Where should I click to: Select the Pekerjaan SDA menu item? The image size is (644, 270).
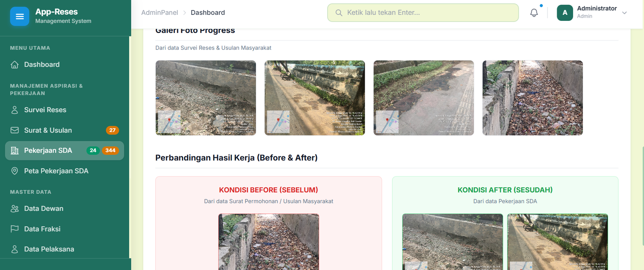[x=64, y=151]
